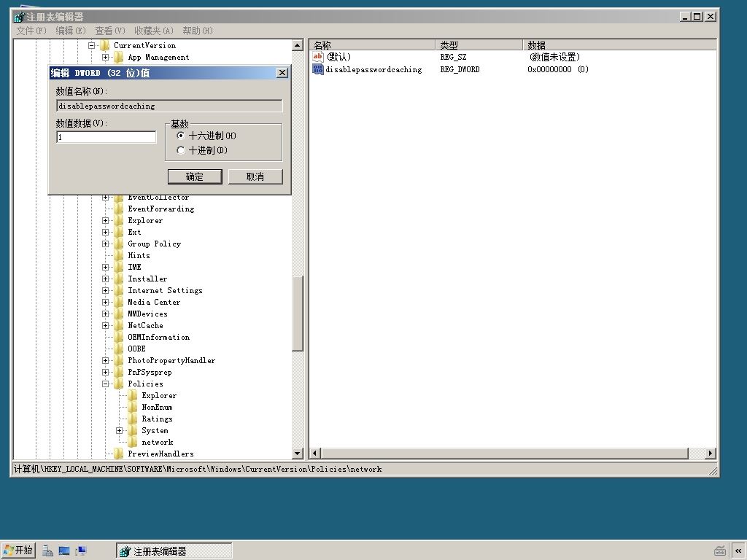Image resolution: width=747 pixels, height=560 pixels.
Task: Click the Ratings folder icon
Action: point(133,419)
